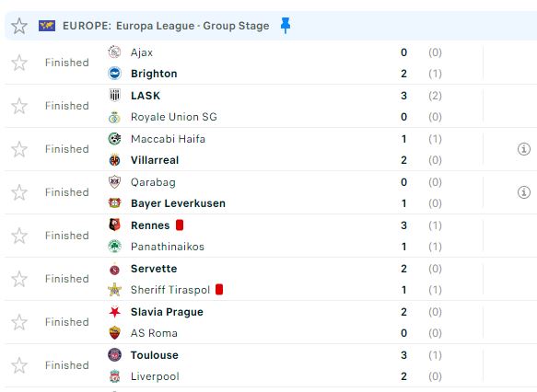Image resolution: width=537 pixels, height=392 pixels.
Task: Click the Bayer Leverkusen crest
Action: point(114,203)
